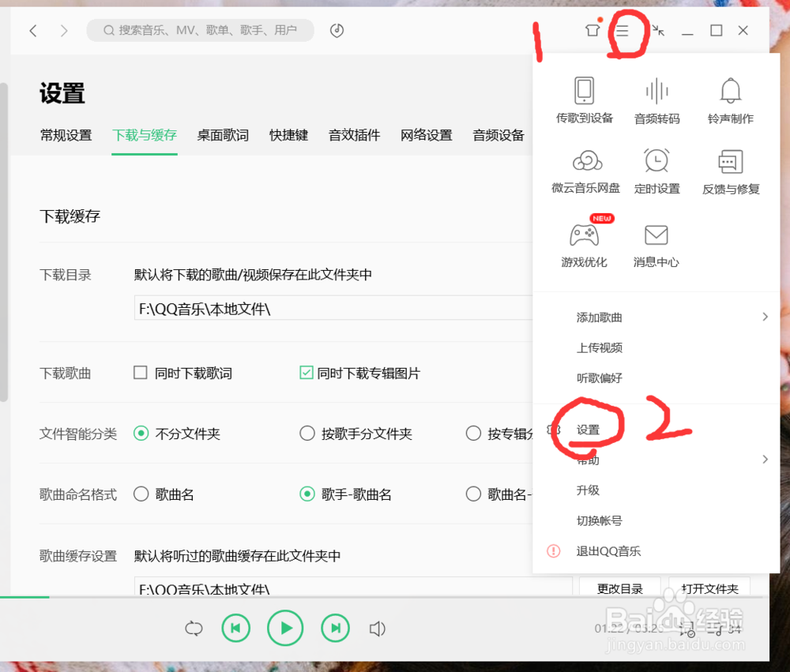
Task: Select 按歌手分文件夹 radio option
Action: tap(307, 434)
